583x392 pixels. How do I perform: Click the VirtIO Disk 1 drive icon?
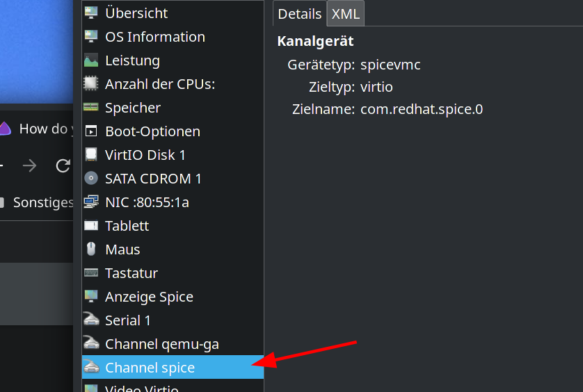coord(91,155)
